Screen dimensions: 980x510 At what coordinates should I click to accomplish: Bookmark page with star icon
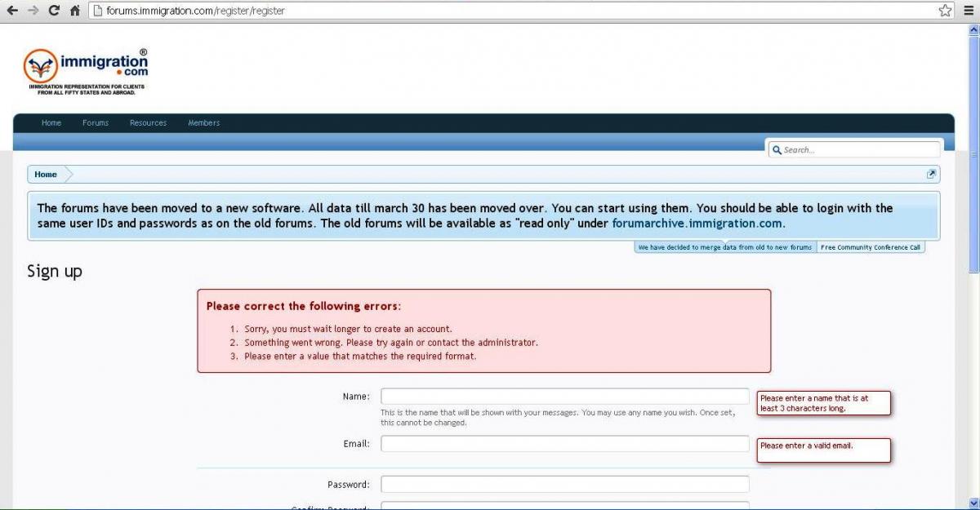tap(945, 11)
